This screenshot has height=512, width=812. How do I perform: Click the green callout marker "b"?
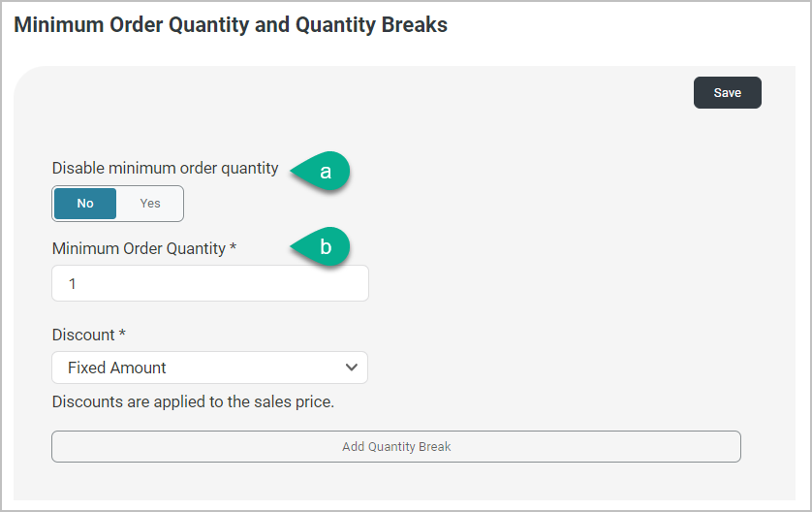[324, 248]
